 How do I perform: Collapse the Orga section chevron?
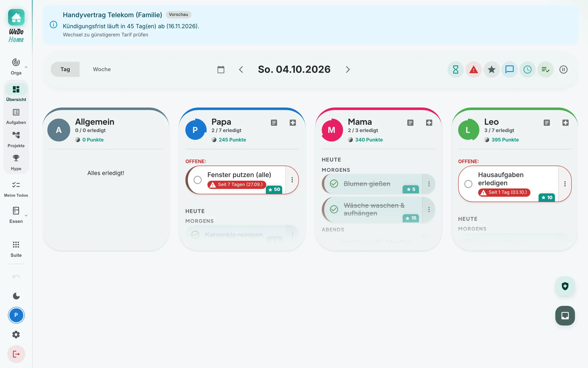point(26,67)
